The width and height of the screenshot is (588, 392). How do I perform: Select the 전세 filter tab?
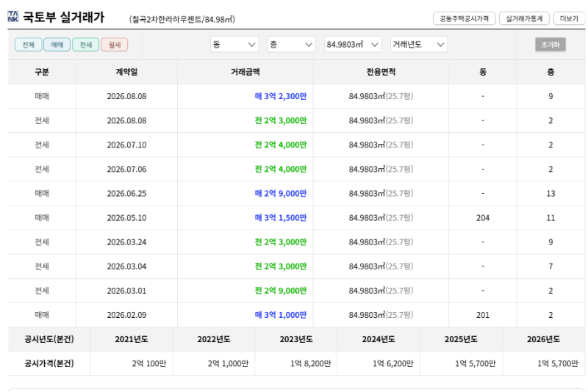point(86,45)
